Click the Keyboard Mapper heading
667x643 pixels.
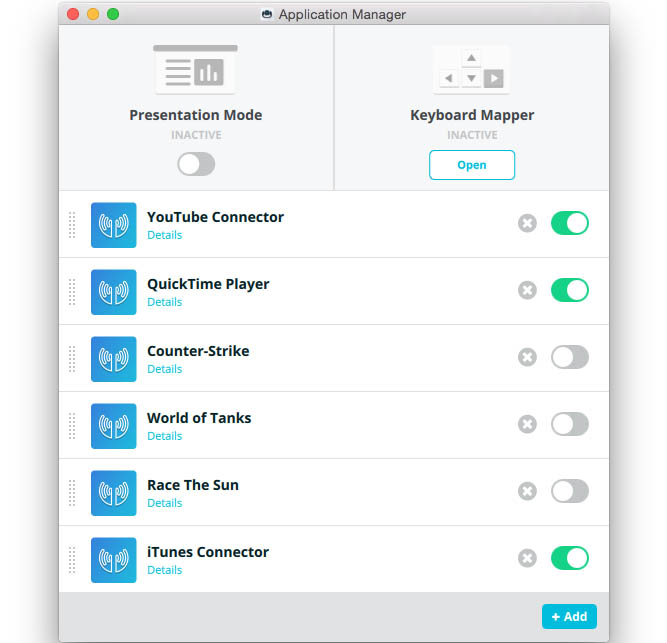point(472,116)
